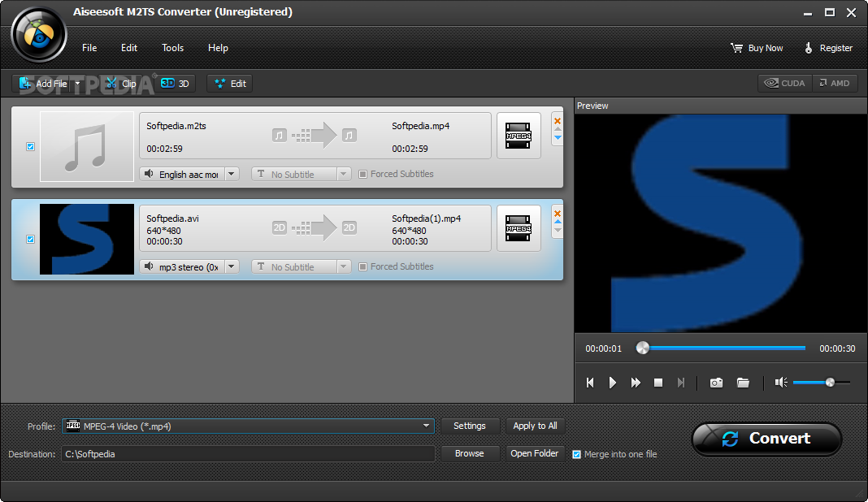Image resolution: width=868 pixels, height=502 pixels.
Task: Enable Forced Subtitles for Softpedia.avi
Action: tap(362, 266)
